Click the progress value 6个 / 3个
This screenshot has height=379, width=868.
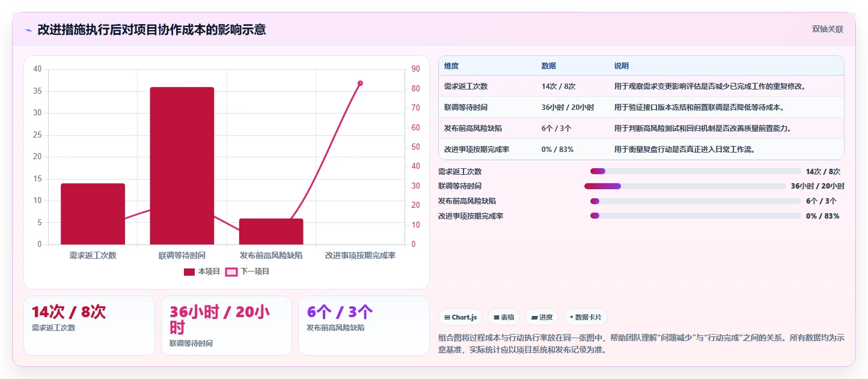pyautogui.click(x=821, y=201)
